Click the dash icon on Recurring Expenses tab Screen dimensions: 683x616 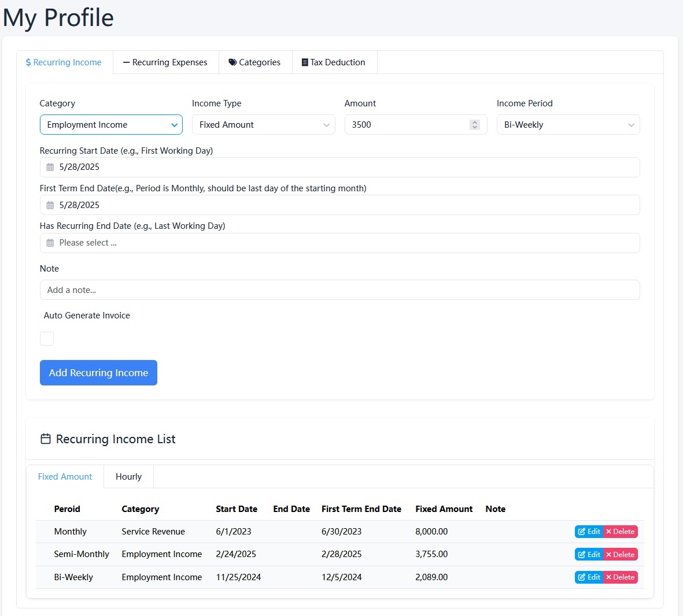click(125, 62)
